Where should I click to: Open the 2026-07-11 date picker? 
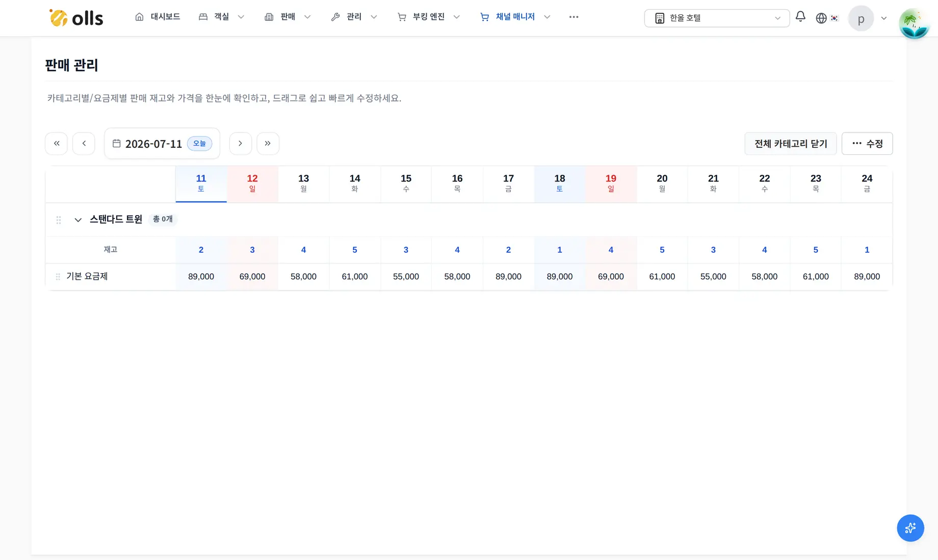(x=162, y=143)
